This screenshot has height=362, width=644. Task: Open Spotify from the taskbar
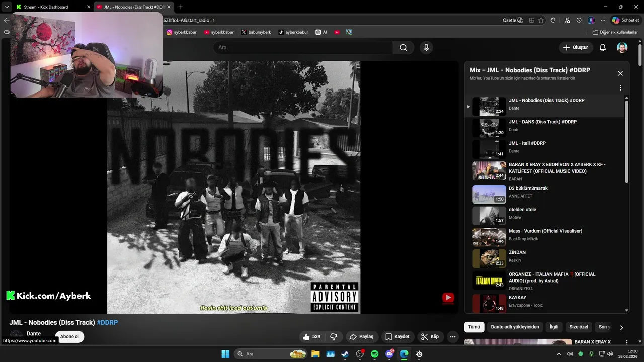(x=374, y=354)
